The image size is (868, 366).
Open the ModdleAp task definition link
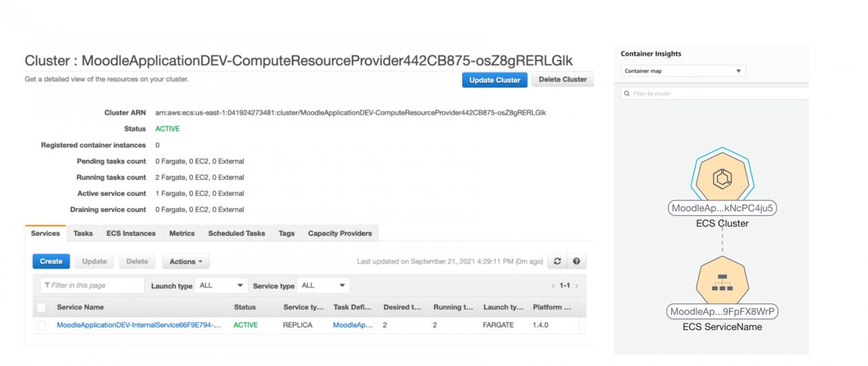tap(353, 325)
